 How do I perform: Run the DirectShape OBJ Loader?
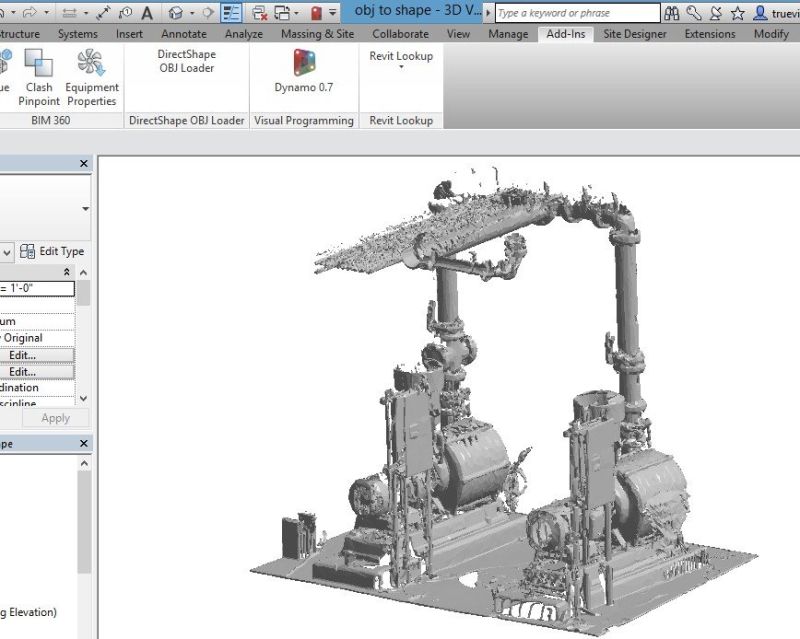(x=185, y=60)
